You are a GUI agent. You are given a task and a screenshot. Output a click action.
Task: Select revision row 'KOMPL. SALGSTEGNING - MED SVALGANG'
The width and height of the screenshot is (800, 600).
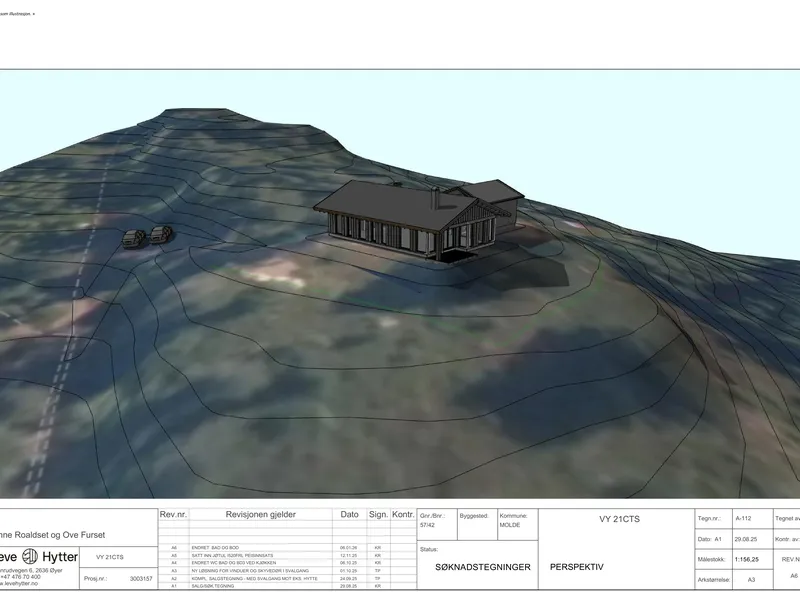[x=254, y=579]
